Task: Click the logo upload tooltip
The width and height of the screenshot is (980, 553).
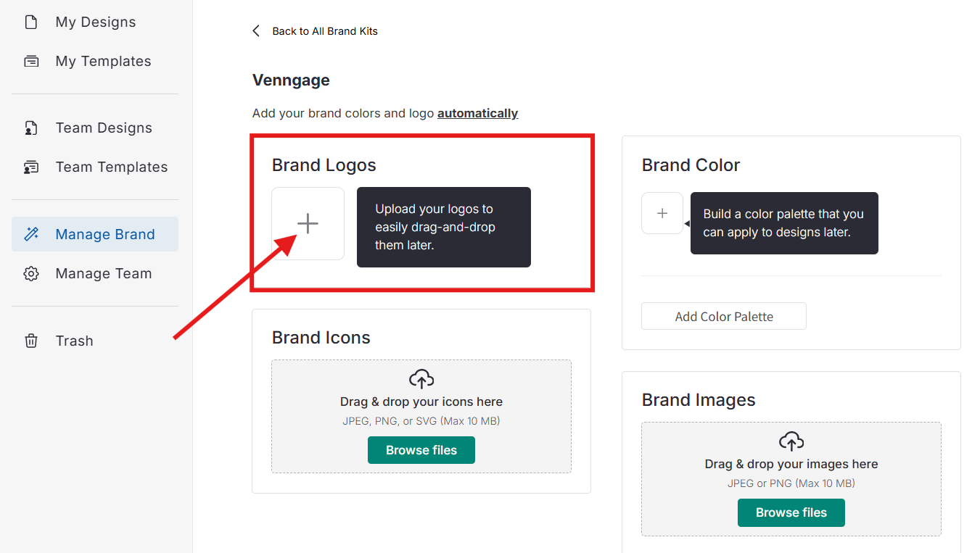Action: coord(444,227)
